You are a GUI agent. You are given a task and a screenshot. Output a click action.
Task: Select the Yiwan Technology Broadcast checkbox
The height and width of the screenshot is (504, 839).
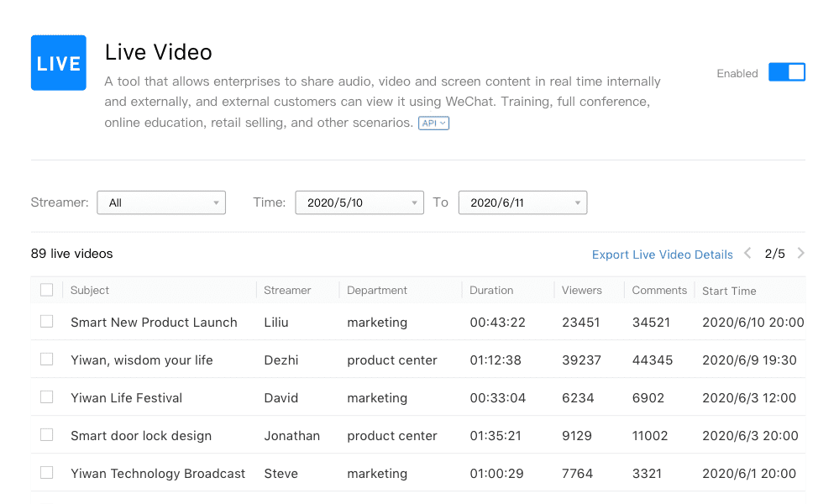click(x=46, y=473)
